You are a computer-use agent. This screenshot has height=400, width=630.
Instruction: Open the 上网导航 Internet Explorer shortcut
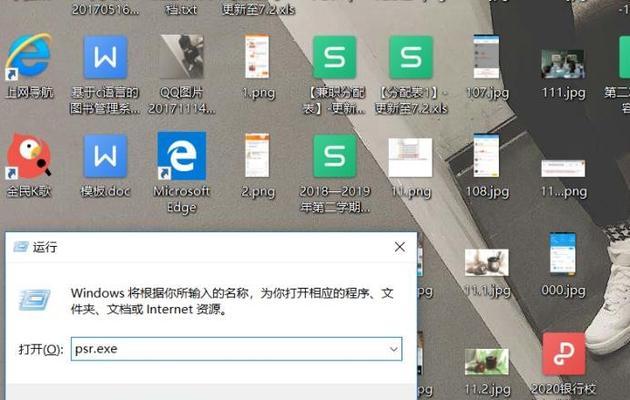coord(29,56)
